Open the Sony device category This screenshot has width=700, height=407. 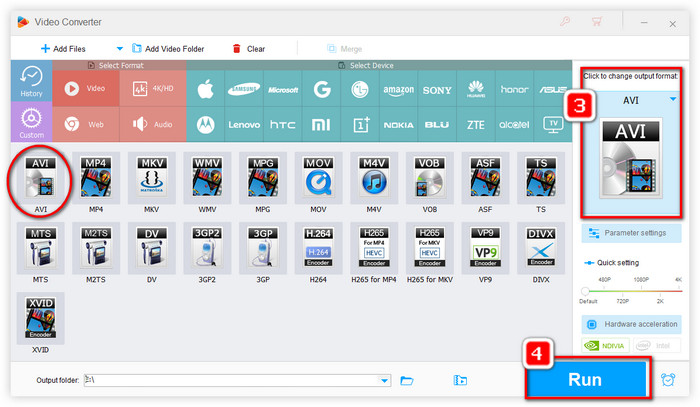pyautogui.click(x=437, y=89)
